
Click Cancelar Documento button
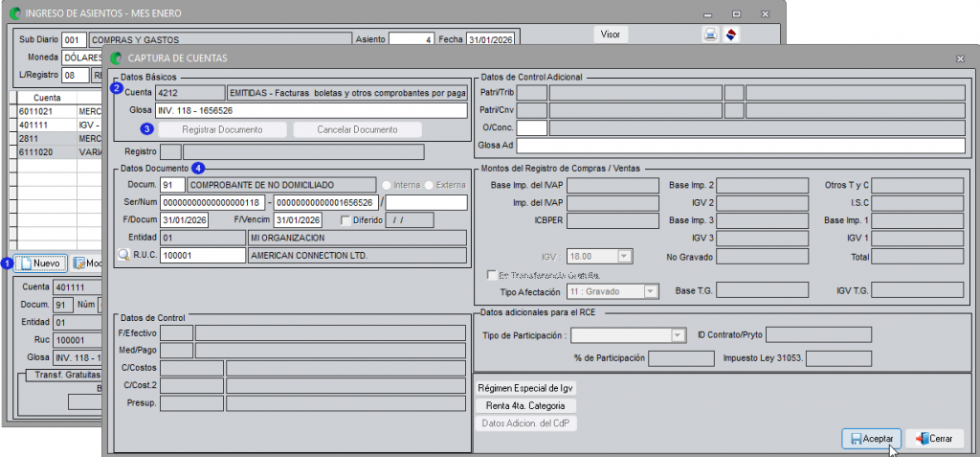point(358,129)
